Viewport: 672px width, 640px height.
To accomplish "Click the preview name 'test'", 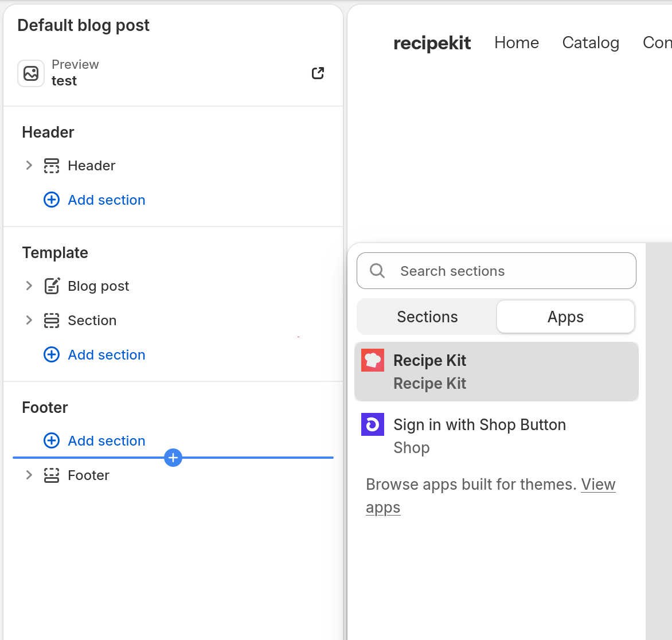I will coord(64,81).
